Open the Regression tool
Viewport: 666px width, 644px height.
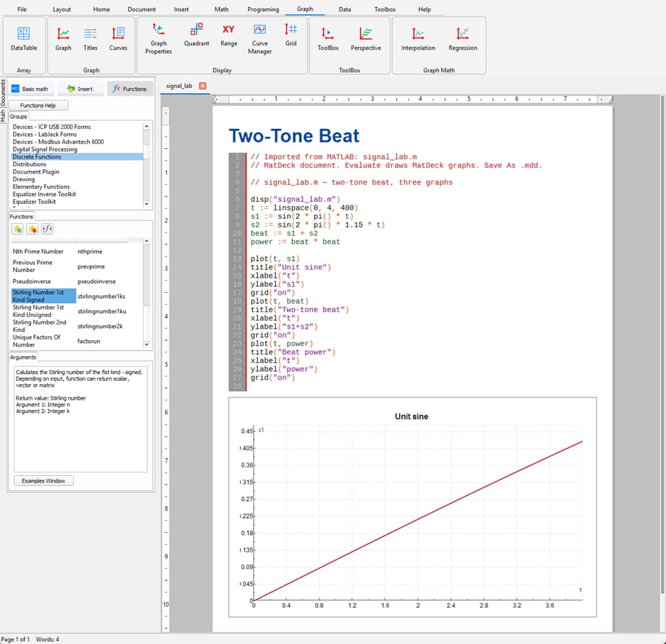coord(463,39)
